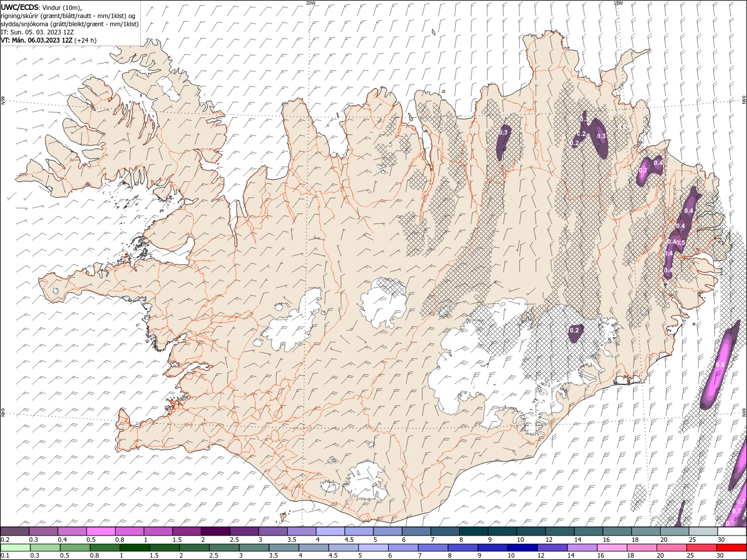Pick pale lavender snow swatch between 4 and 4.5
This screenshot has height=560, width=747.
pos(330,531)
